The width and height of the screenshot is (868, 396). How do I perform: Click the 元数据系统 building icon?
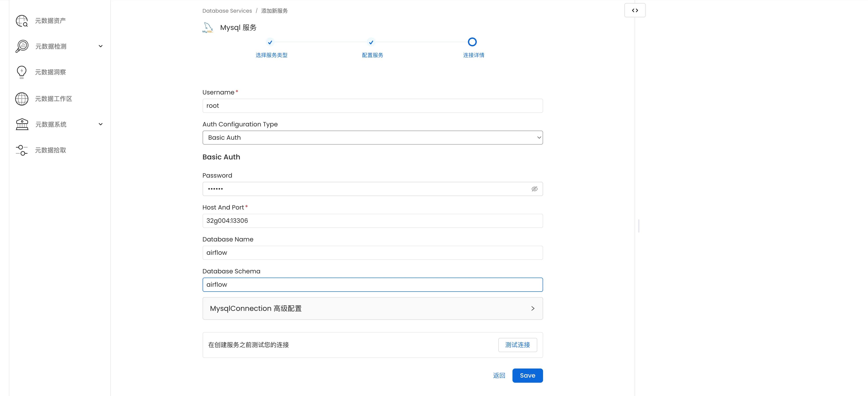(x=22, y=124)
